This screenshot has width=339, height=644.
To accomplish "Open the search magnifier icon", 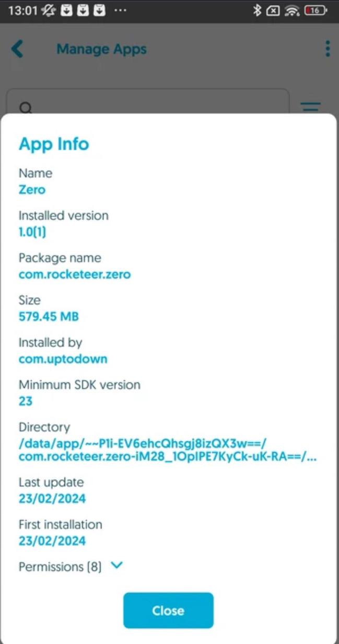I will coord(25,108).
